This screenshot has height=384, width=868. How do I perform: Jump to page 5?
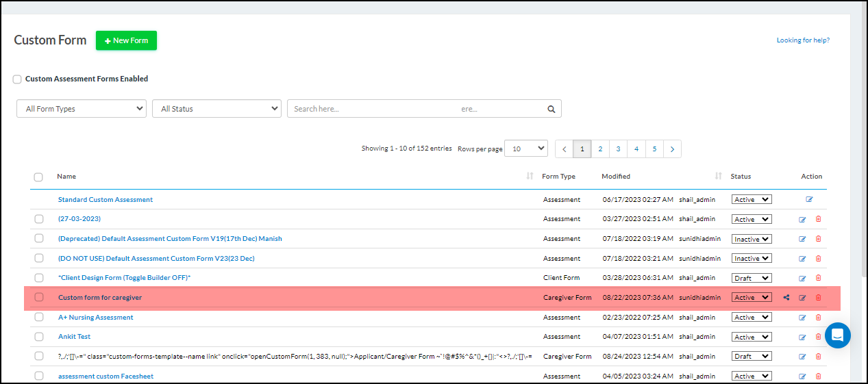pos(654,149)
